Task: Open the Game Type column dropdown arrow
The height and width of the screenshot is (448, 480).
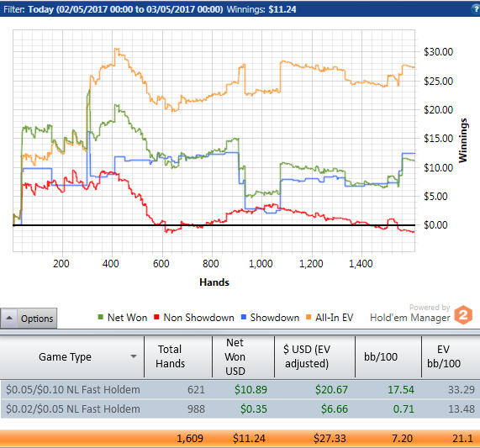Action: coord(134,356)
